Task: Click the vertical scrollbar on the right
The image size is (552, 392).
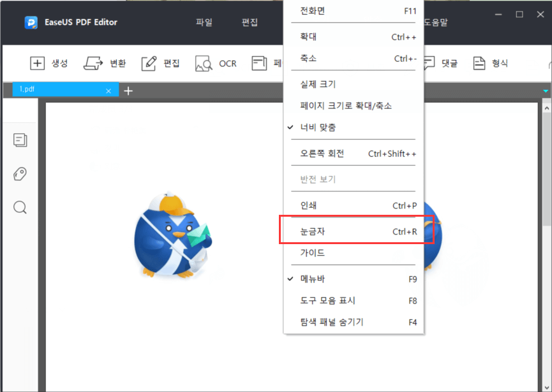Action: (x=546, y=191)
